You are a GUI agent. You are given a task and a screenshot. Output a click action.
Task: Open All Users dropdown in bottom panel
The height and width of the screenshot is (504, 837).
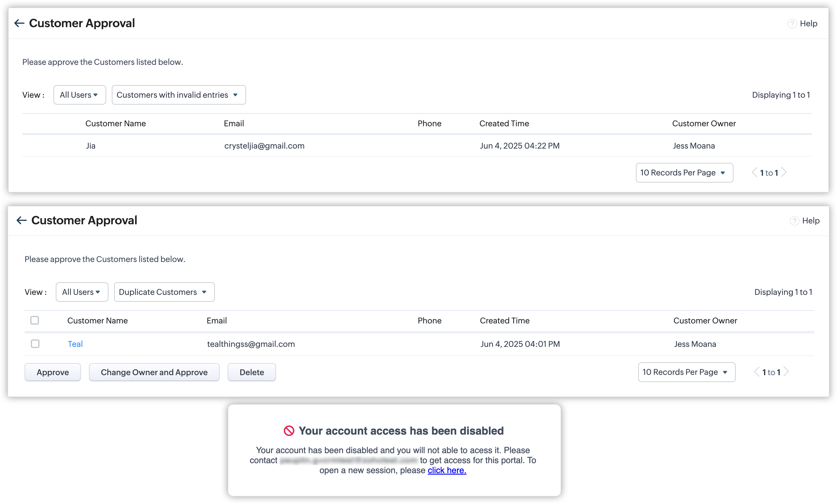pos(82,292)
